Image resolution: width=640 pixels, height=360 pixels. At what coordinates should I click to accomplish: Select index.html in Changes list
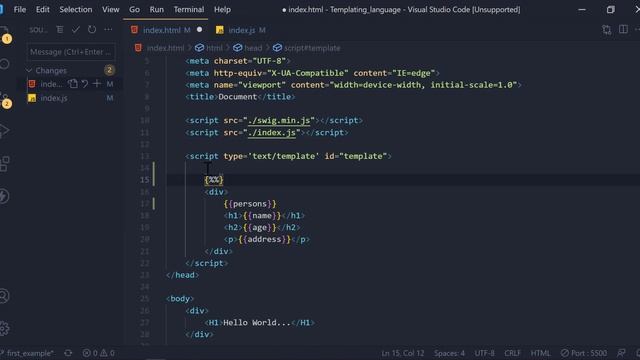coord(51,84)
